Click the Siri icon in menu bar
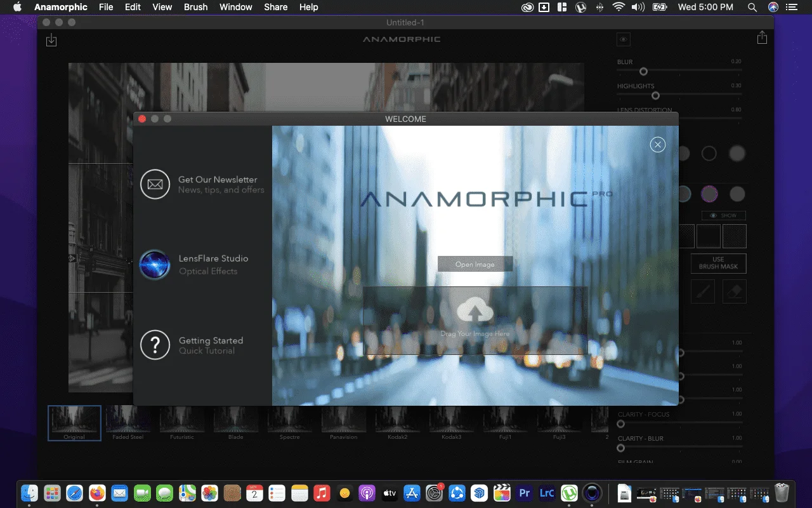 [773, 7]
